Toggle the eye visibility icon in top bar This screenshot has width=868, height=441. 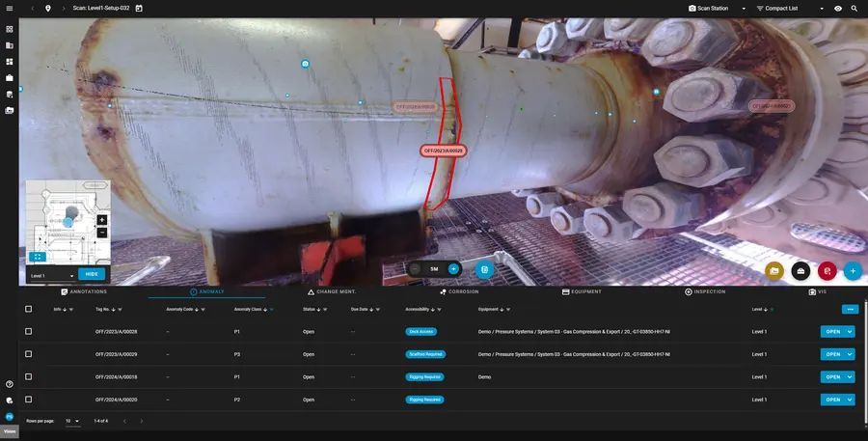(838, 9)
